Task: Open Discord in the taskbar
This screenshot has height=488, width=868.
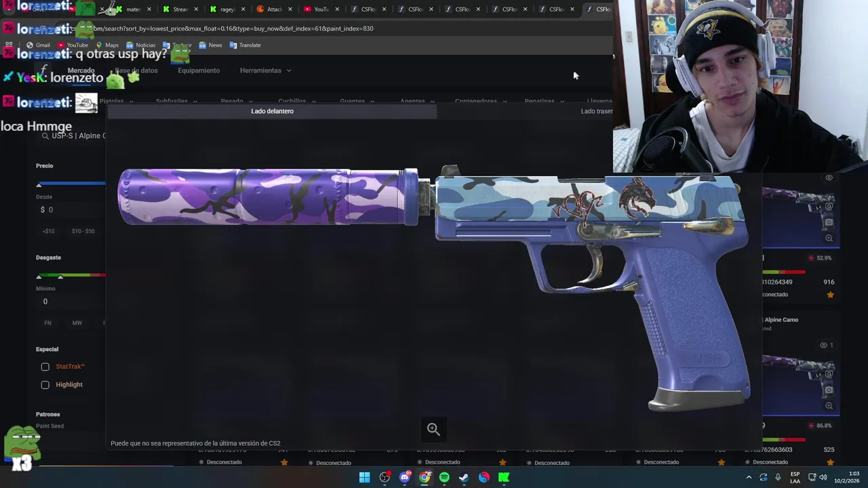Action: pos(405,478)
